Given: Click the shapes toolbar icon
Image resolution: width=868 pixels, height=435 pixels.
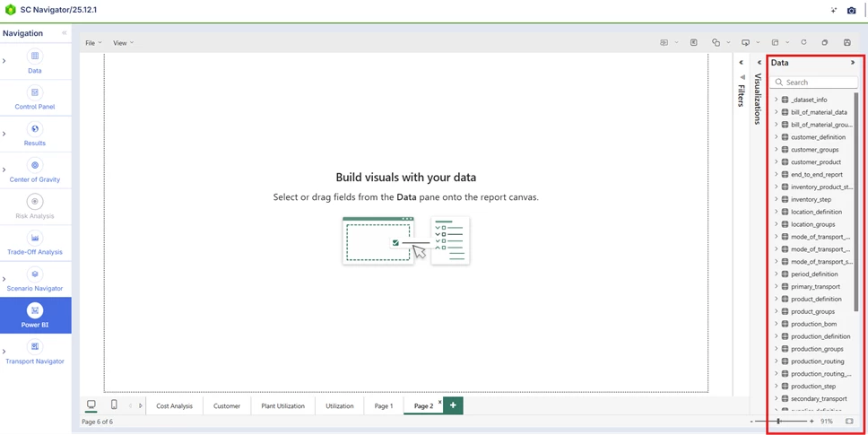Looking at the screenshot, I should coord(716,43).
